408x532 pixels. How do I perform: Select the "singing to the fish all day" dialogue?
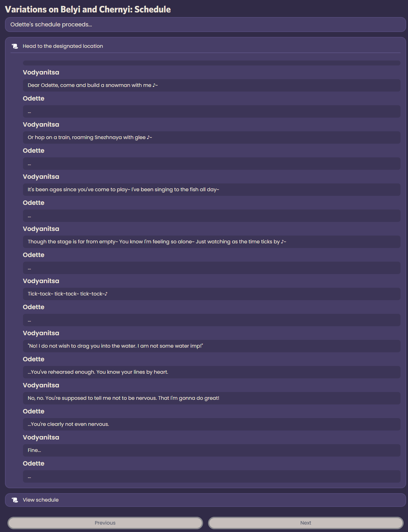[x=211, y=190]
